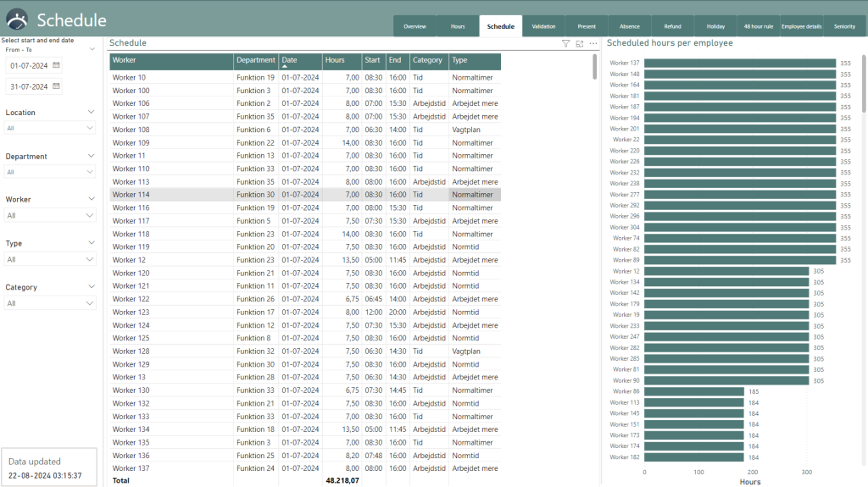This screenshot has height=487, width=868.
Task: Open calendar picker for end date 31-07-2024
Action: (56, 86)
